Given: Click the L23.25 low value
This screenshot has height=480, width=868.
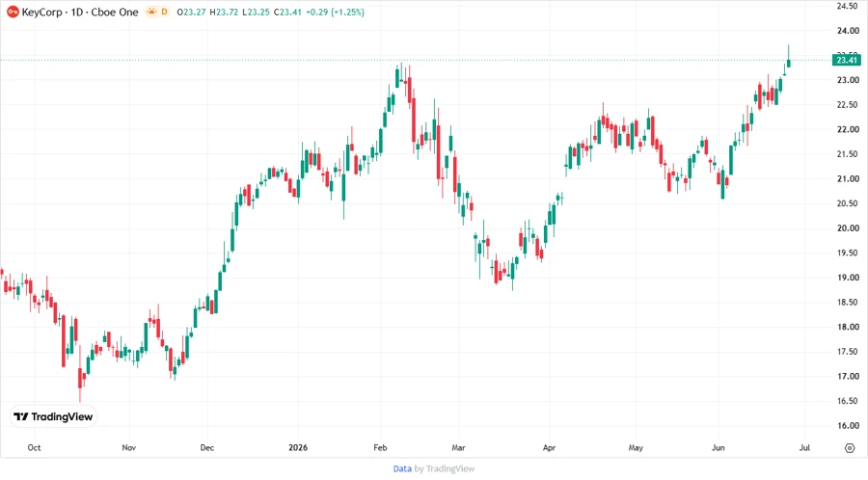Looking at the screenshot, I should point(257,12).
